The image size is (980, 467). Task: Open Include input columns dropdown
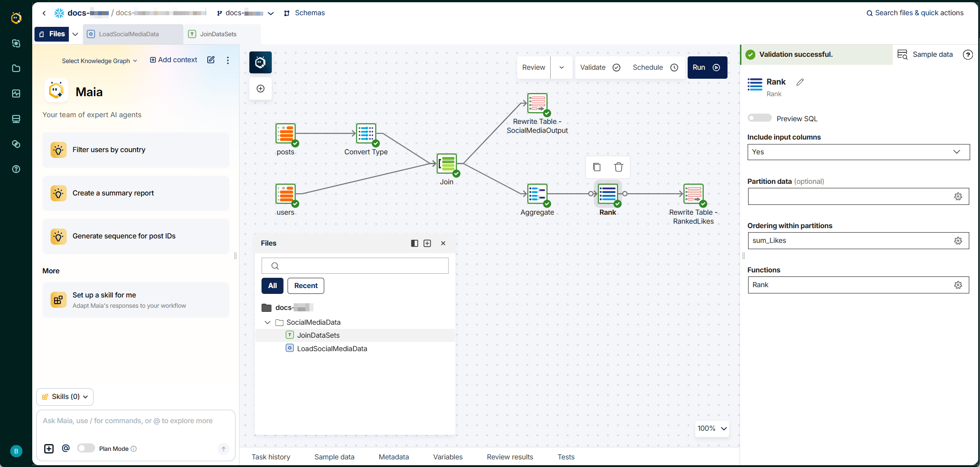(x=858, y=152)
